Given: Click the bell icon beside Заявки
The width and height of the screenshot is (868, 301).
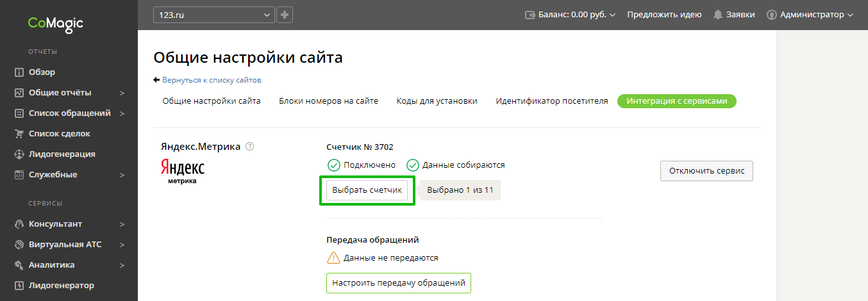Looking at the screenshot, I should point(718,14).
